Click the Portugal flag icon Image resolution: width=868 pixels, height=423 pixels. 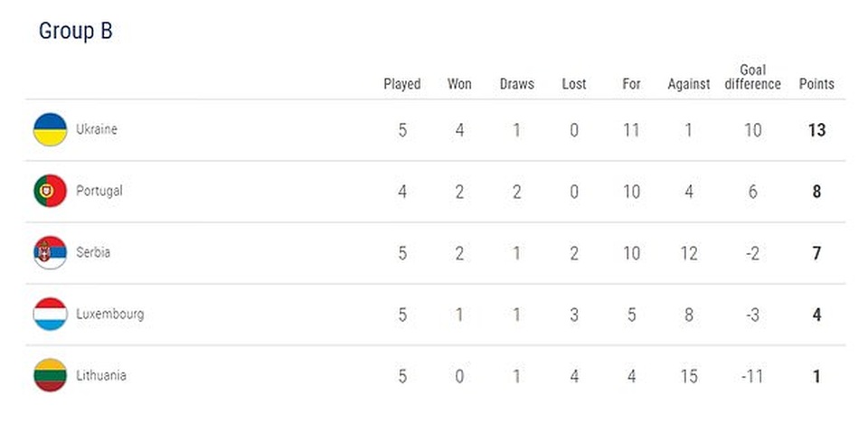(50, 191)
